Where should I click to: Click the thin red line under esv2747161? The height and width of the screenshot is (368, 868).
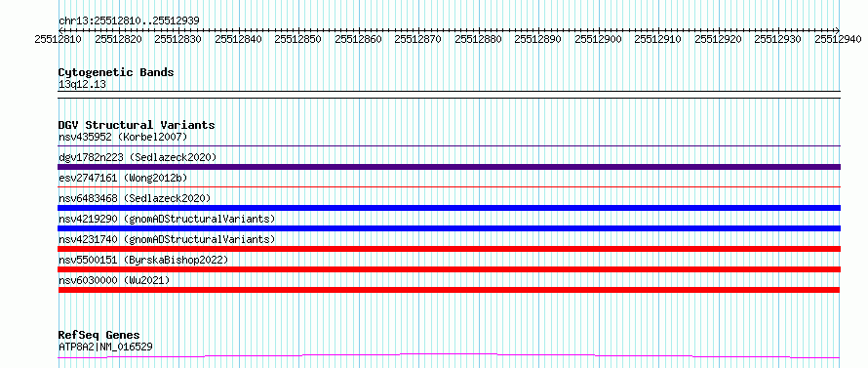click(x=450, y=187)
